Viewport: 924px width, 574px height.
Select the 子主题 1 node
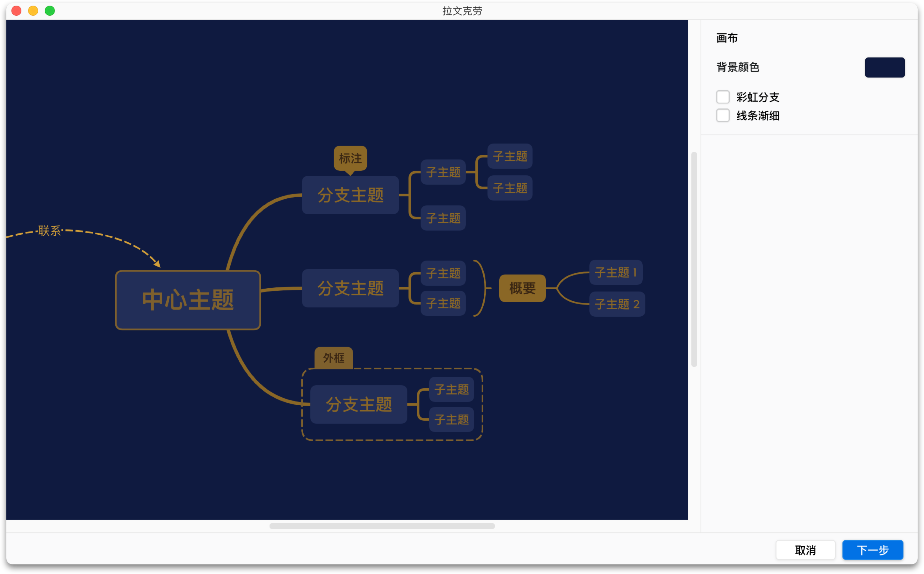[x=616, y=272]
